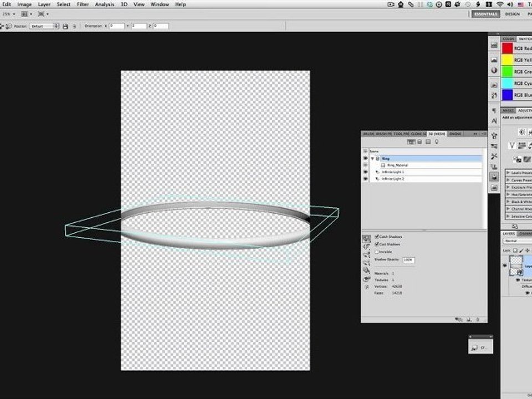The image size is (532, 399).
Task: Switch to the Masks tab
Action: point(508,111)
